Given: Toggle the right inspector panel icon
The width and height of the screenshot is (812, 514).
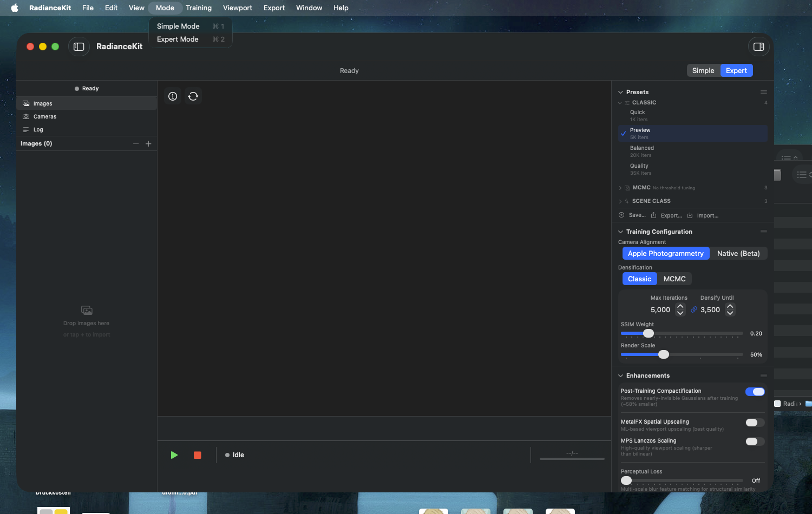Looking at the screenshot, I should [x=758, y=47].
